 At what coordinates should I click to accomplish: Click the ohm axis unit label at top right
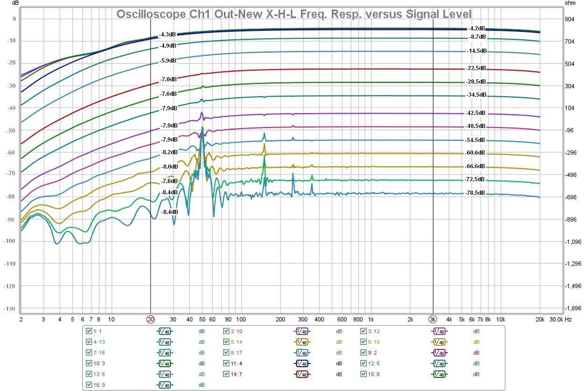click(x=570, y=3)
